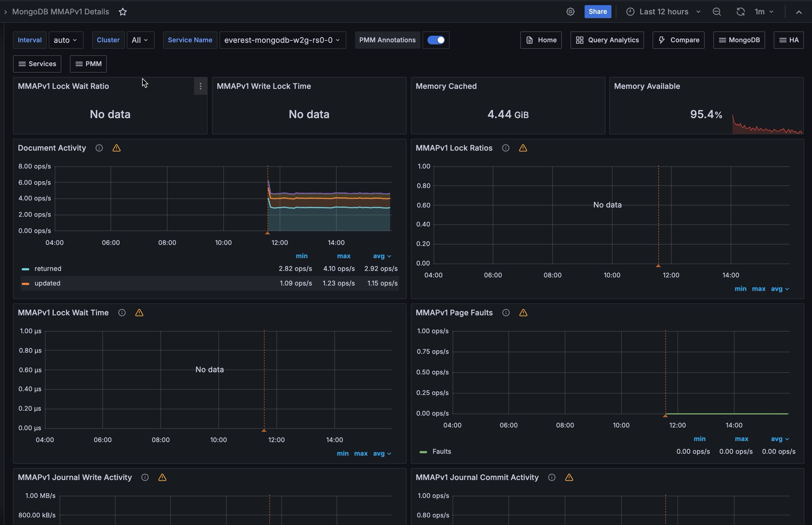
Task: Click MMAPv1 Journal Write Activity warning icon
Action: pos(162,477)
